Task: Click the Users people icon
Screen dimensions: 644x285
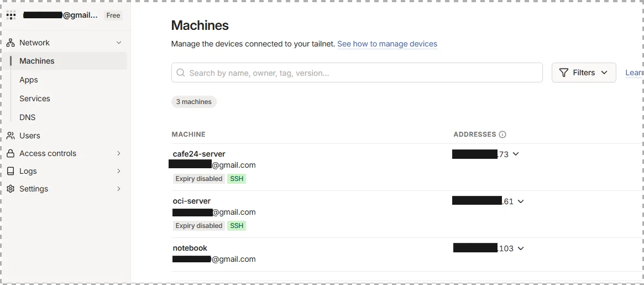Action: (11, 136)
